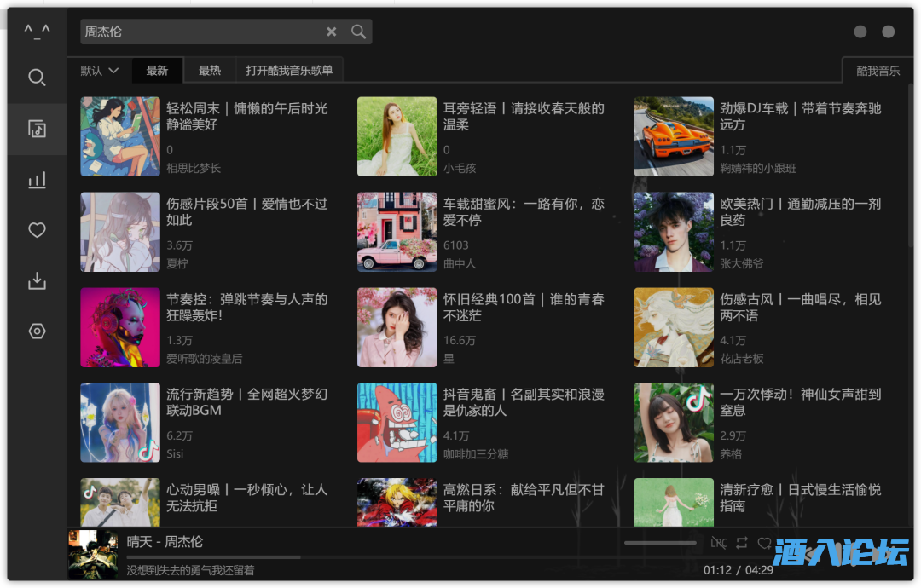Switch to the 最热 tab
Viewport: 921px width, 588px height.
pos(210,71)
